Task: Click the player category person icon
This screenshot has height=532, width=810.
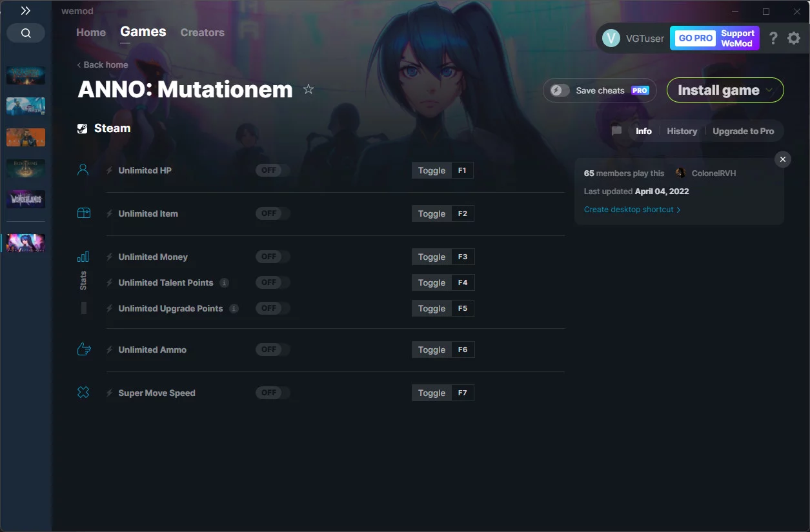Action: pyautogui.click(x=83, y=170)
